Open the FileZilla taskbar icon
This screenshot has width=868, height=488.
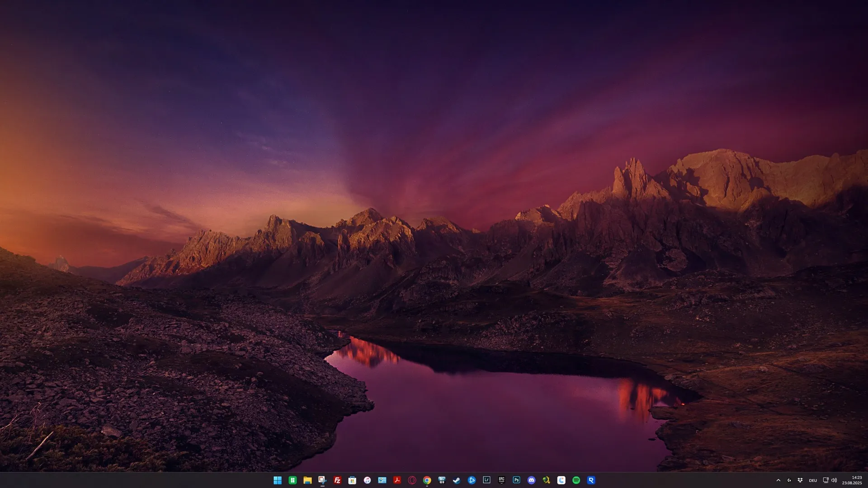point(337,480)
